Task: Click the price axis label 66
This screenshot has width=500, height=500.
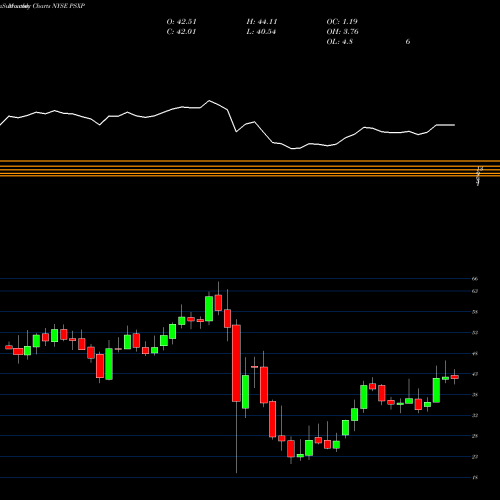Action: point(475,279)
